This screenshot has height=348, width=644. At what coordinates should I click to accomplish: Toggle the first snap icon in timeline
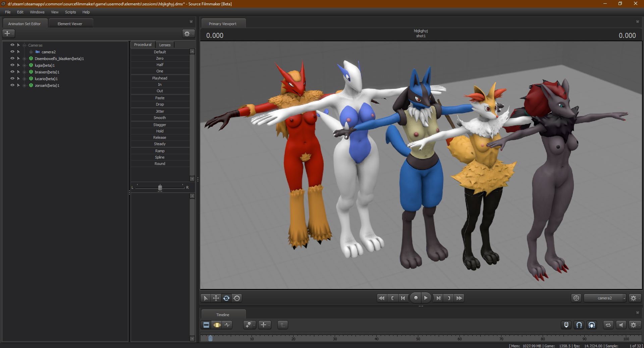tap(566, 325)
